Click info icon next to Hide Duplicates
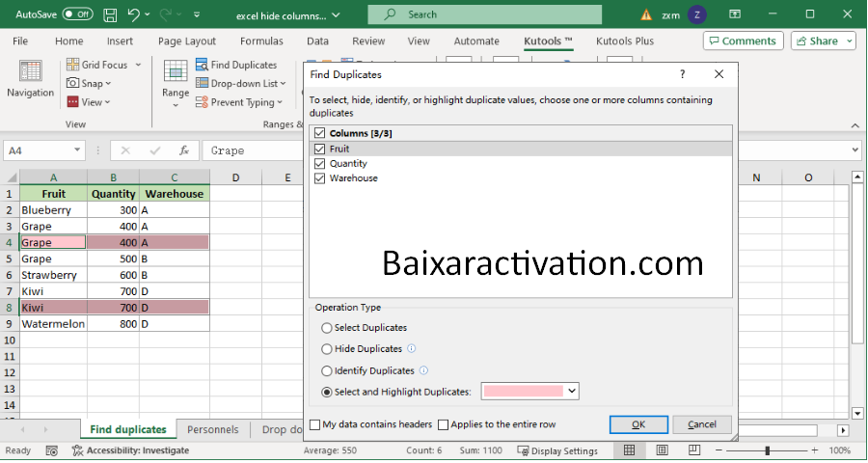Image resolution: width=868 pixels, height=463 pixels. (411, 348)
